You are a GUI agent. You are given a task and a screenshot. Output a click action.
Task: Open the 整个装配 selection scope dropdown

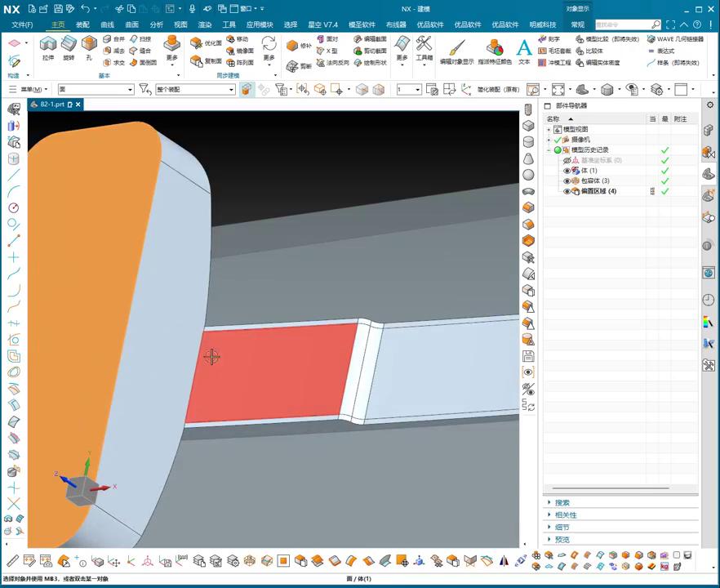[231, 90]
